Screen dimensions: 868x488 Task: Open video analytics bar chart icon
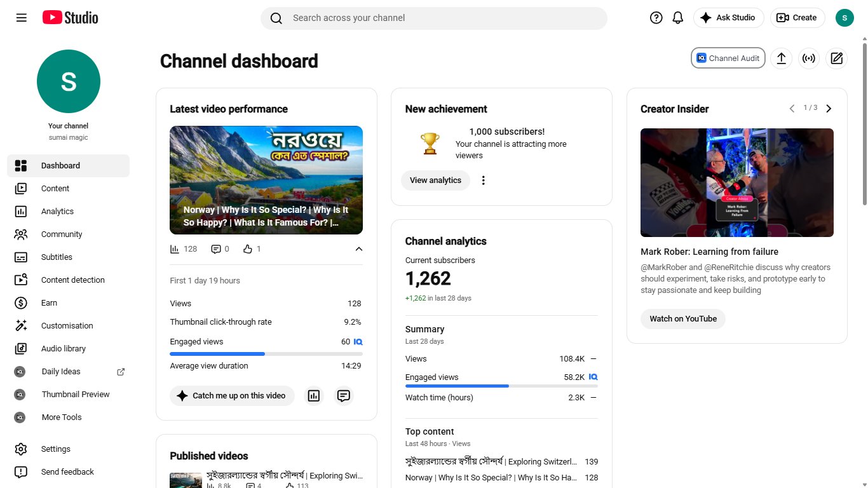(314, 396)
